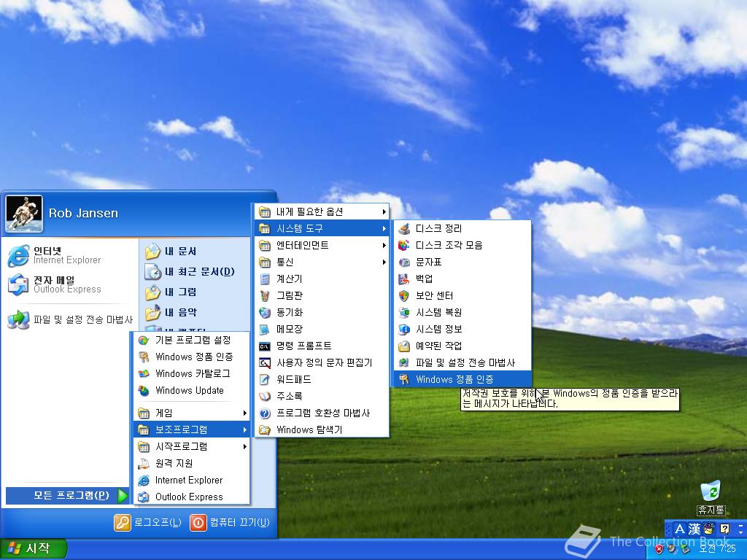This screenshot has width=747, height=560.
Task: Open 전자 메일 Outlook Express pinned icon
Action: point(18,285)
